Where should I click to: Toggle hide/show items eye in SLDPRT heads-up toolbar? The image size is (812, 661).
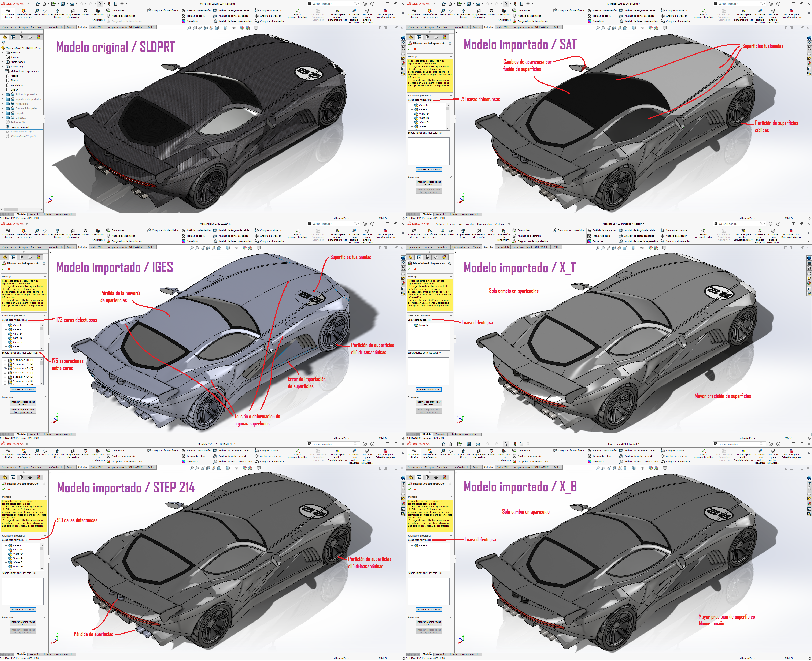click(x=234, y=28)
